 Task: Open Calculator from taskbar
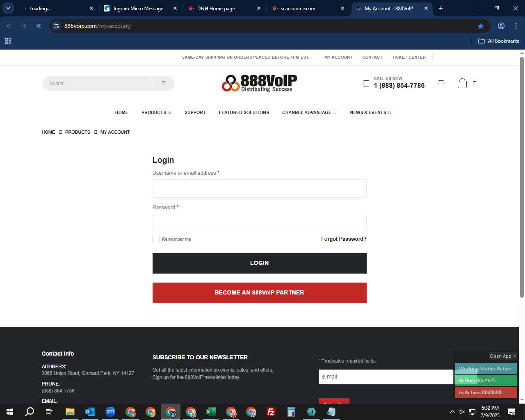pyautogui.click(x=291, y=412)
